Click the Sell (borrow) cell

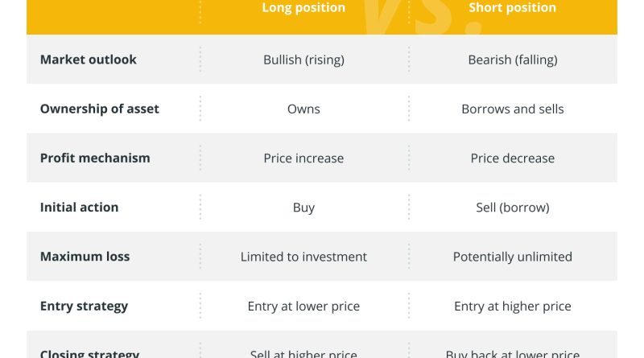coord(513,208)
